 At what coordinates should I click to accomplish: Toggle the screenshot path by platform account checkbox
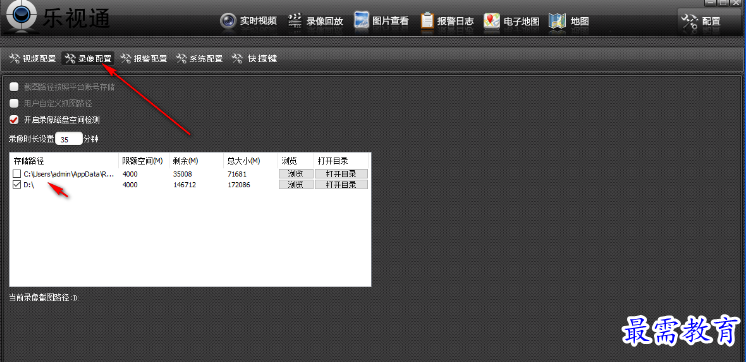pyautogui.click(x=14, y=87)
